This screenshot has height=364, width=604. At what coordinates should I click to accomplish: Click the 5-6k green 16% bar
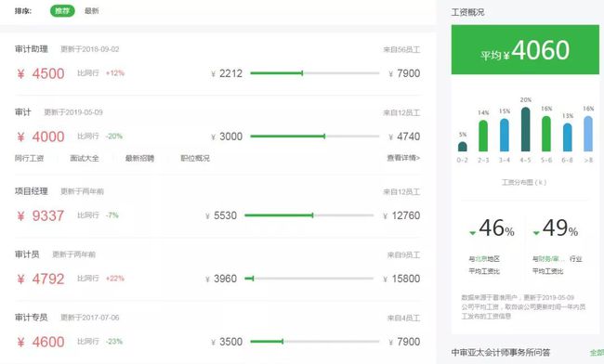tap(546, 134)
